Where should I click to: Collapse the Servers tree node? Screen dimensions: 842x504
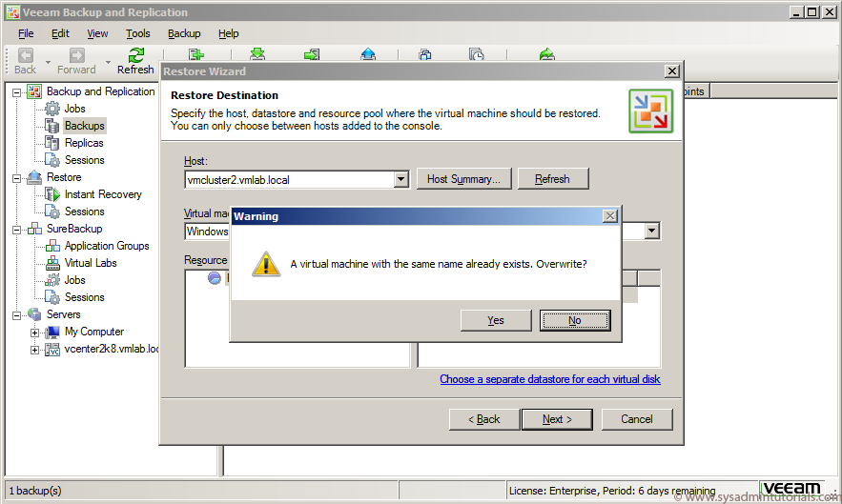(x=16, y=315)
